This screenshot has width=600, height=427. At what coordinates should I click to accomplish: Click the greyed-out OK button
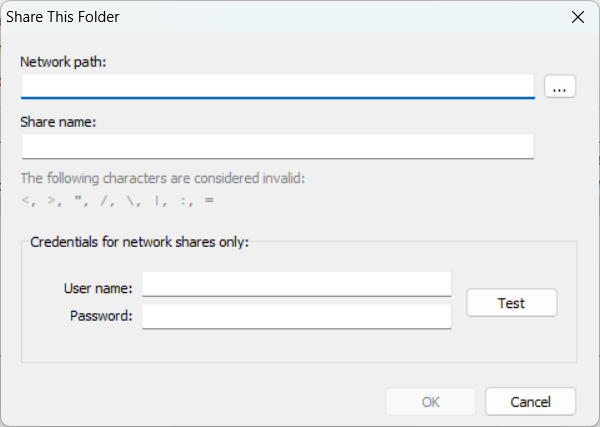pyautogui.click(x=431, y=402)
